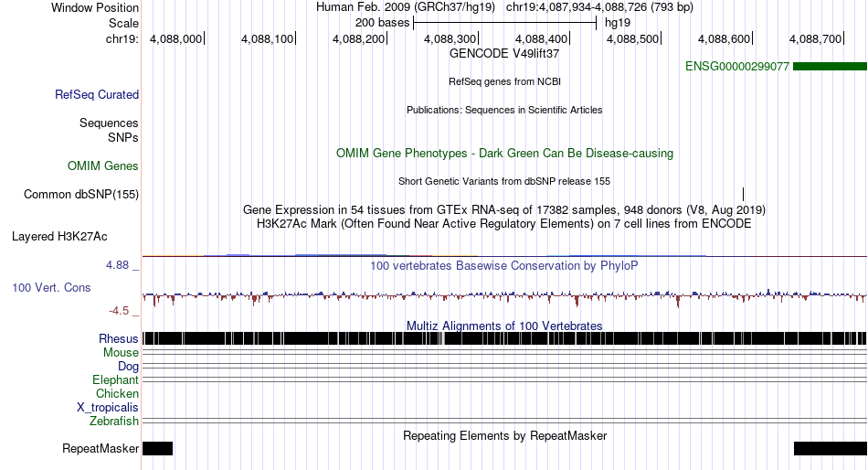Click the GENCODE V49lift37 track title

pyautogui.click(x=504, y=54)
